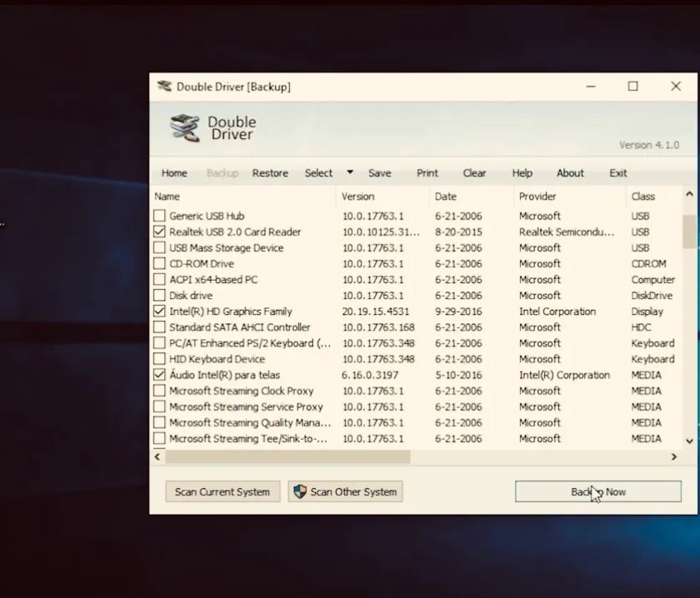Click the vertical scrollbar thumb
Screen dimensions: 700x598
point(689,232)
